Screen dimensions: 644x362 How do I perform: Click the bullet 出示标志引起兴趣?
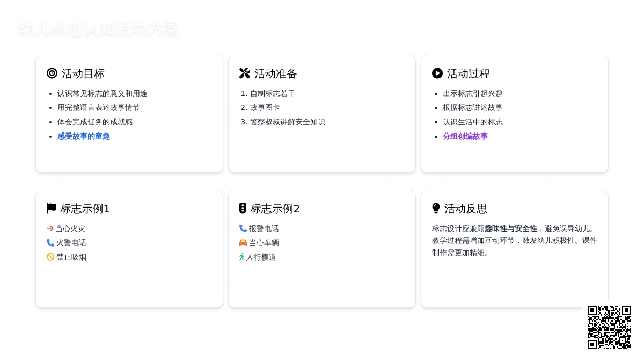coord(473,93)
